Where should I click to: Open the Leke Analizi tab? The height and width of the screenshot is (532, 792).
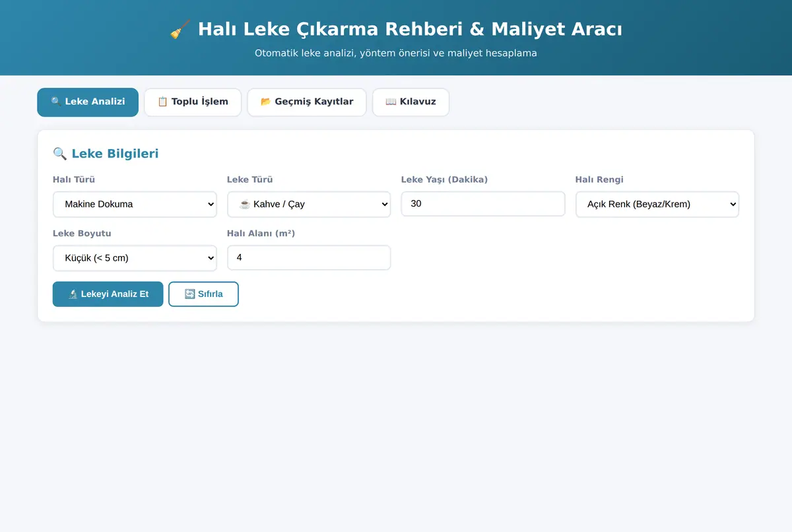tap(88, 102)
